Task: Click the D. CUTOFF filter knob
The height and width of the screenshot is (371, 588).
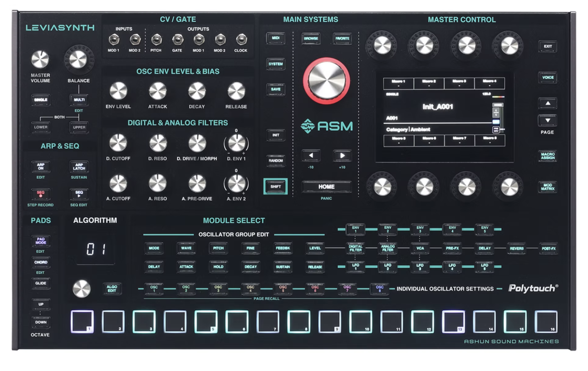Action: [x=118, y=143]
